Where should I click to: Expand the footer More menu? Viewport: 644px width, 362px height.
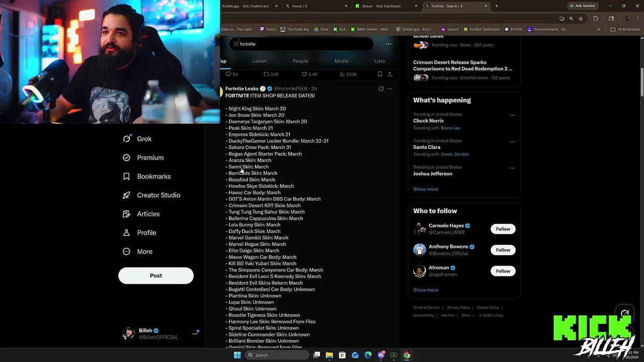tap(467, 315)
